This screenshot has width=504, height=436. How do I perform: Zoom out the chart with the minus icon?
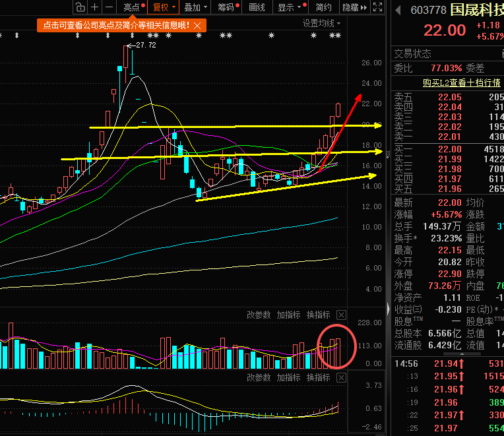point(110,7)
